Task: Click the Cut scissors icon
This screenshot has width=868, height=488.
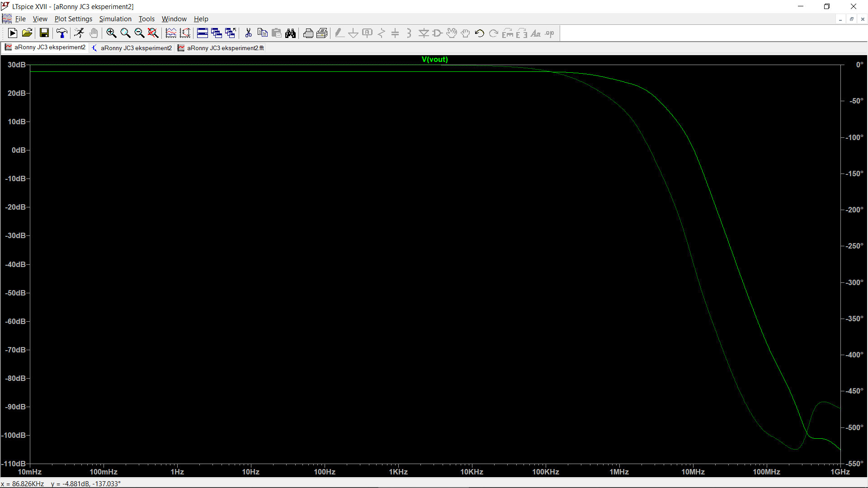Action: [248, 33]
